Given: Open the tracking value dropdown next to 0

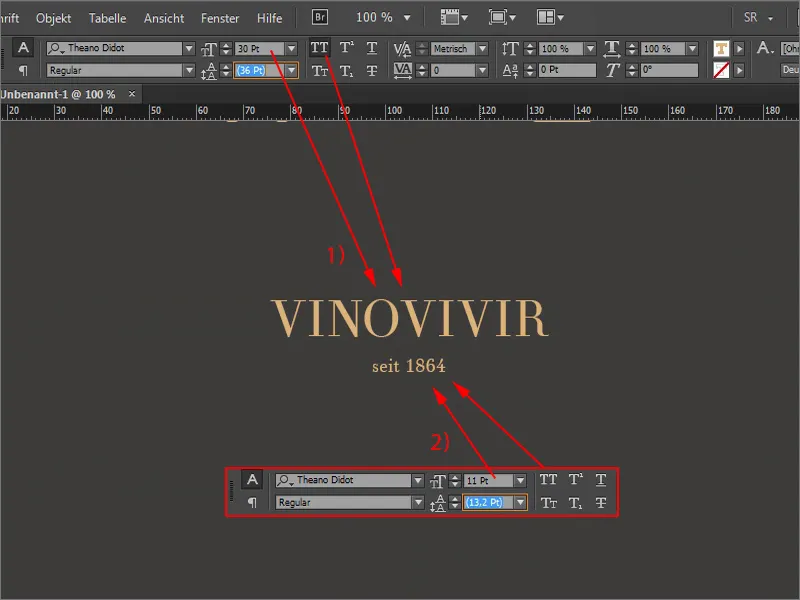Looking at the screenshot, I should pyautogui.click(x=482, y=70).
